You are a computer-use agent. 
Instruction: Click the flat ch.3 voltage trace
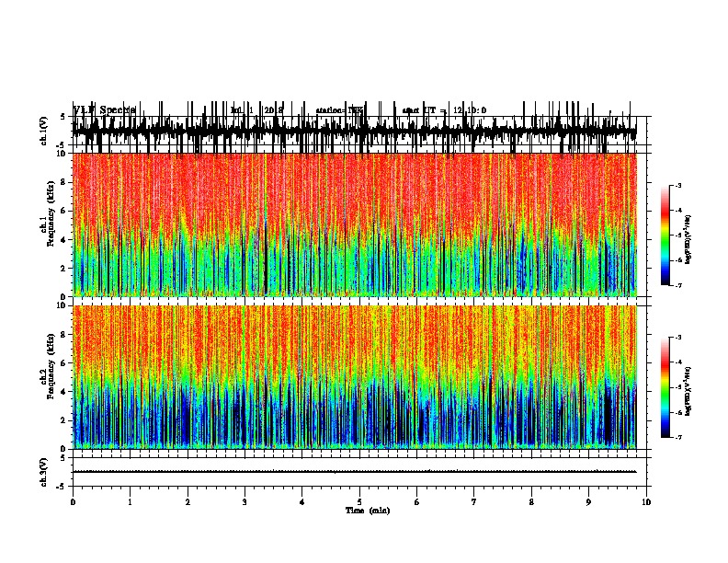[355, 472]
